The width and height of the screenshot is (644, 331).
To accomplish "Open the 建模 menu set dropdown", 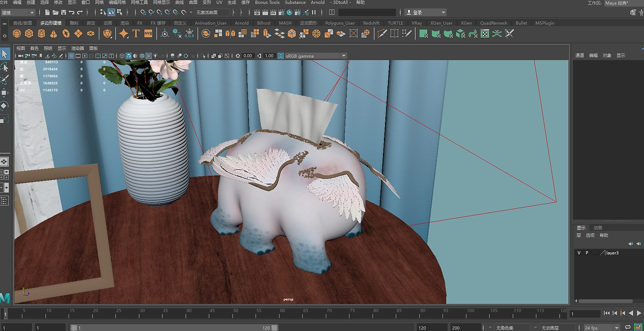I will click(18, 12).
